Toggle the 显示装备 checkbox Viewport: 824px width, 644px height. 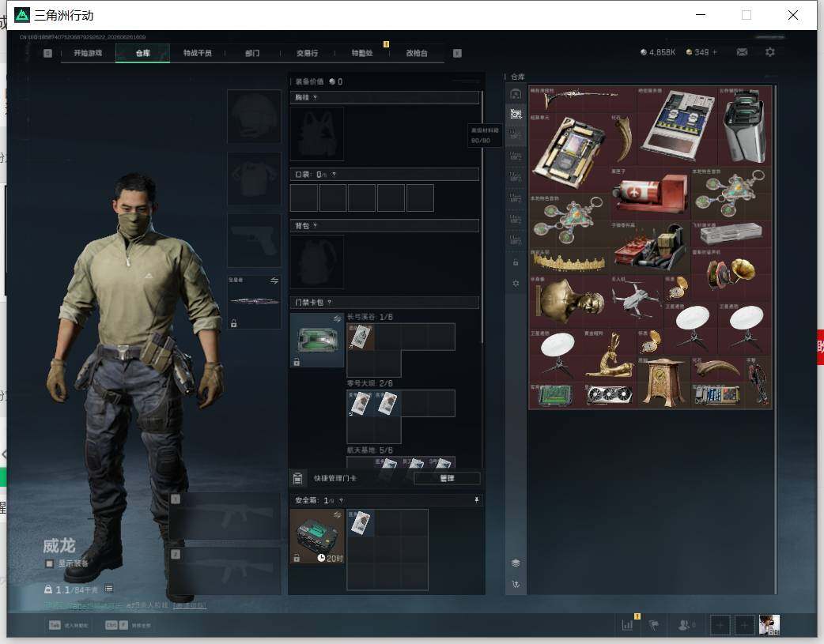(x=49, y=563)
